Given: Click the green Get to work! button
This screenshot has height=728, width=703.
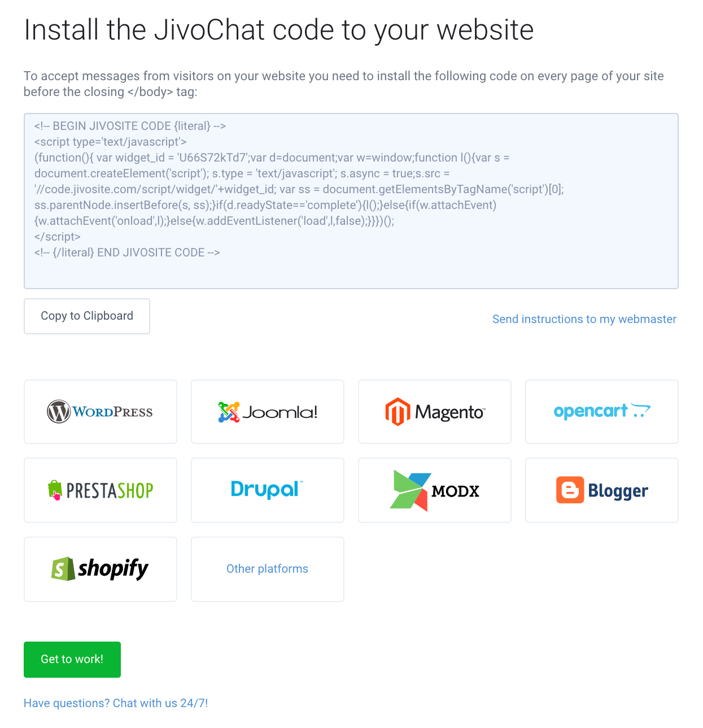Looking at the screenshot, I should pos(72,660).
